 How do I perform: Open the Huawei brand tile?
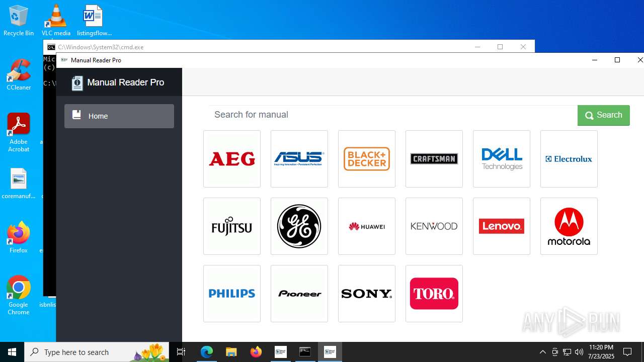pos(367,226)
